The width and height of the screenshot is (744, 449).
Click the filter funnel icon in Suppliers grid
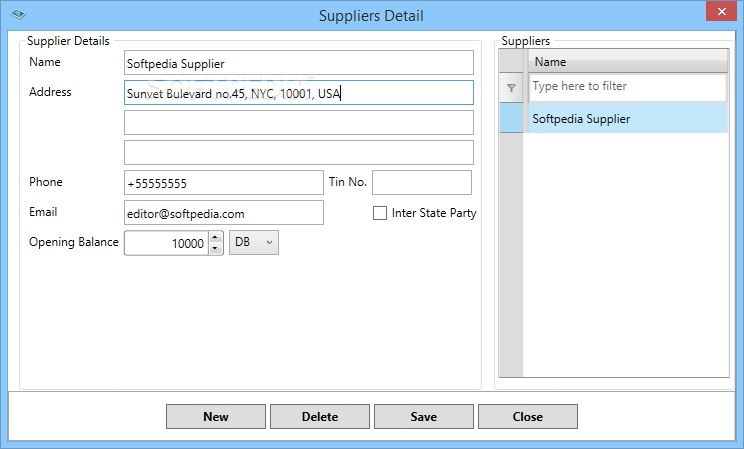click(512, 88)
